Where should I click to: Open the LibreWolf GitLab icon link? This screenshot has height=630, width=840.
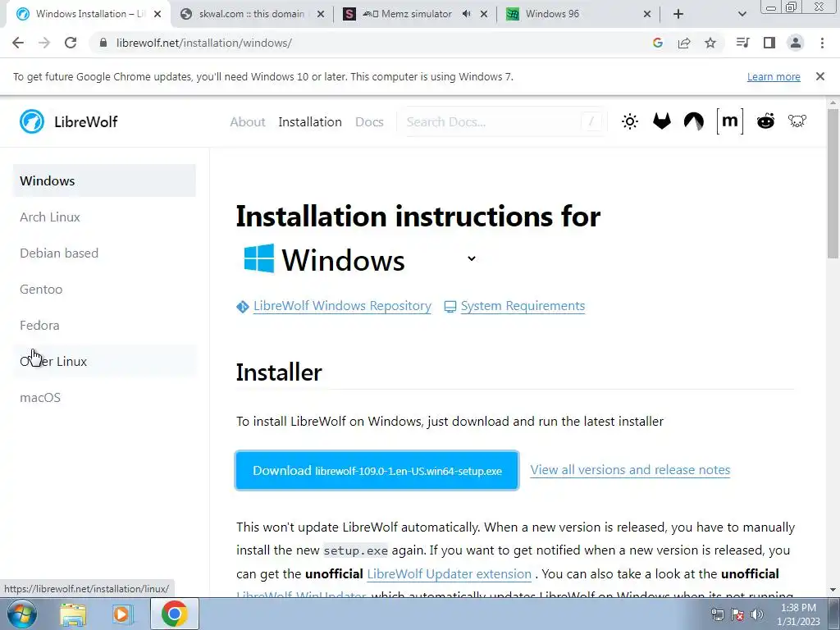click(662, 121)
